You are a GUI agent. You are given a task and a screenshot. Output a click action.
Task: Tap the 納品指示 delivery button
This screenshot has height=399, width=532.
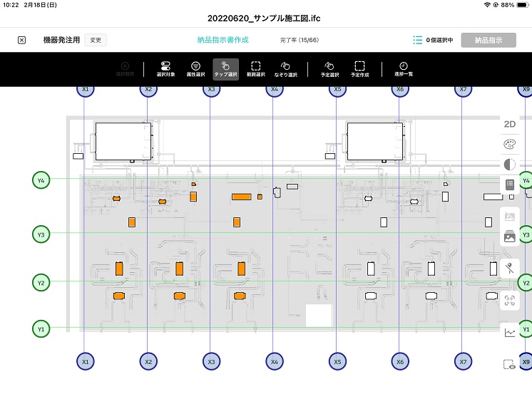coord(488,40)
